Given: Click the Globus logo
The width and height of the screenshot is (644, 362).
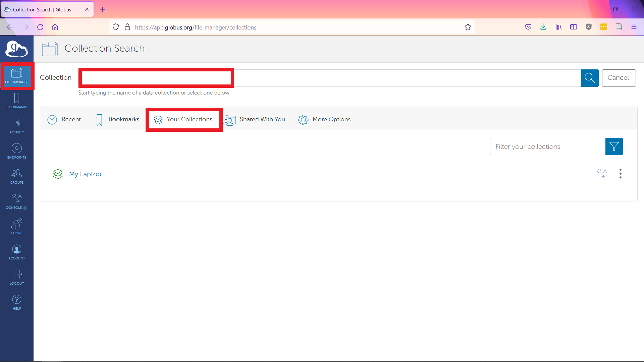Looking at the screenshot, I should 16,49.
